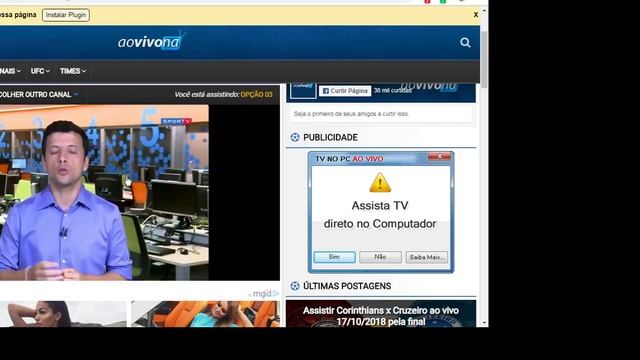Click the warning triangle icon in ad

coord(380,182)
